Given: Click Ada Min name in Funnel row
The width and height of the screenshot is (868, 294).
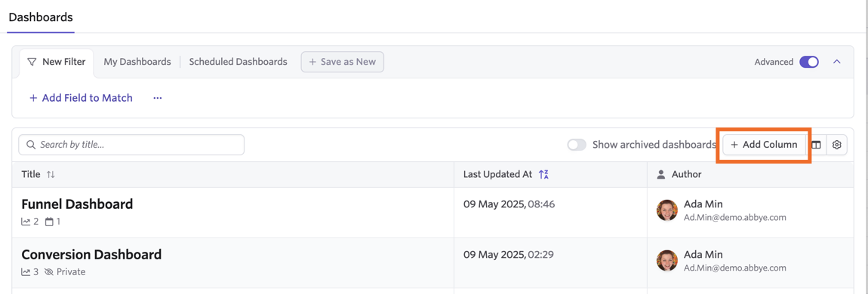Looking at the screenshot, I should pyautogui.click(x=703, y=204).
